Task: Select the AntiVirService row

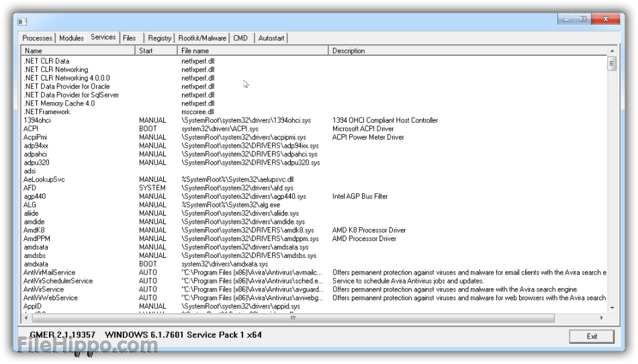Action: pyautogui.click(x=314, y=289)
